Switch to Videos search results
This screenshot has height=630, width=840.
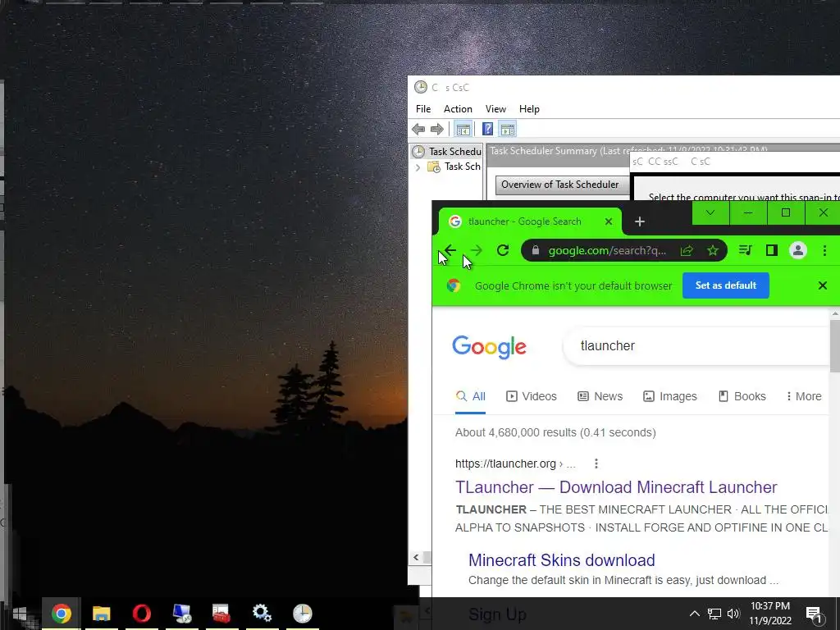(x=532, y=396)
